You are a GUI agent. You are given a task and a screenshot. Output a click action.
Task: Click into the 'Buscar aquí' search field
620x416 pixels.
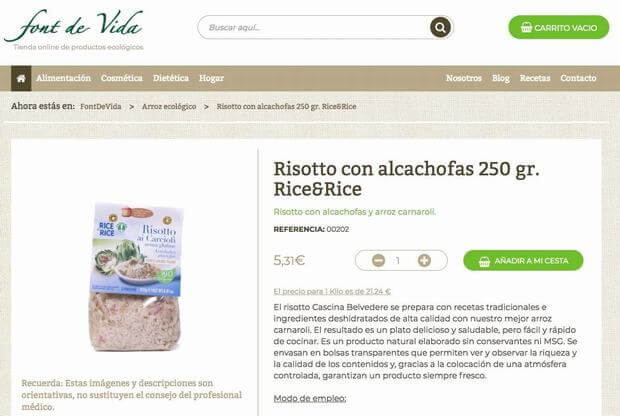(312, 27)
